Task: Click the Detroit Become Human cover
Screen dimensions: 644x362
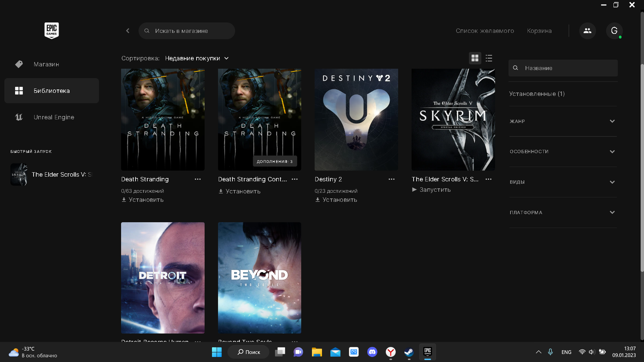Action: click(163, 278)
